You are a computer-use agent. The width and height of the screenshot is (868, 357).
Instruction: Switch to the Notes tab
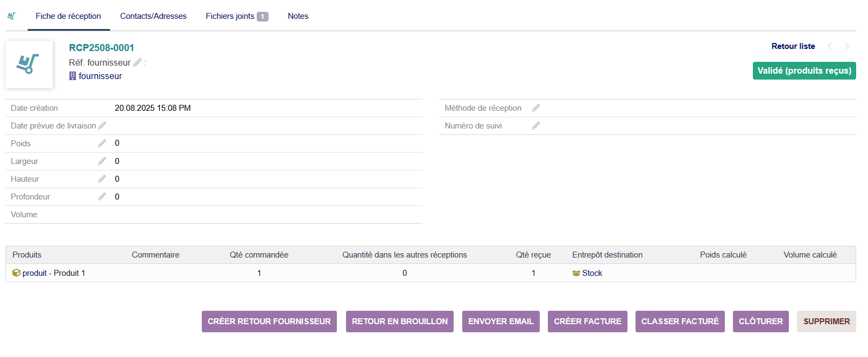point(298,16)
